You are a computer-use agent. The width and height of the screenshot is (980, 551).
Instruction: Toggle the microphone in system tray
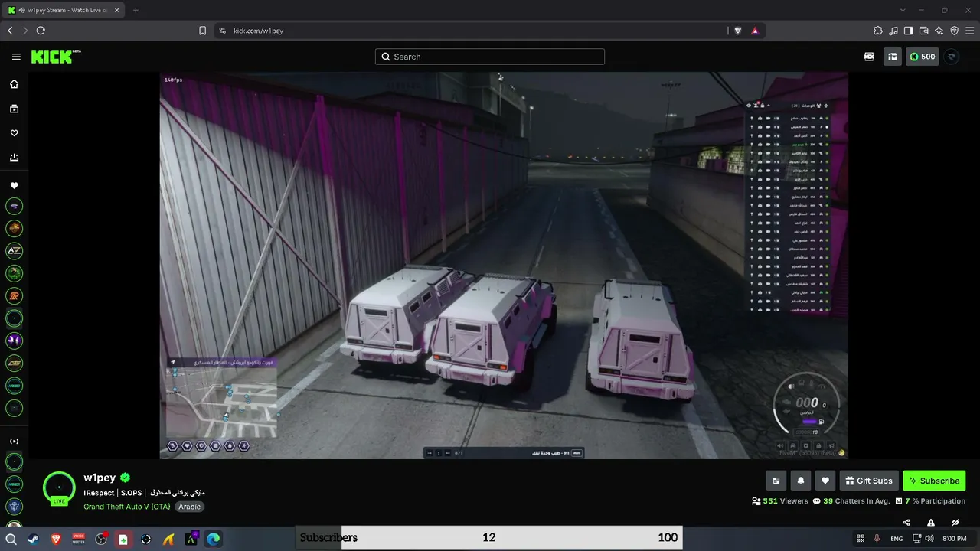(x=877, y=539)
